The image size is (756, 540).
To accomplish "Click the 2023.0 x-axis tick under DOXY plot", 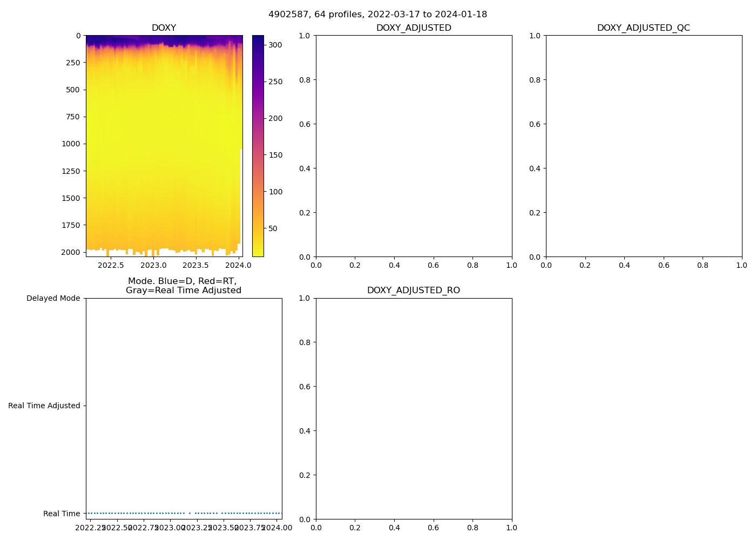I will (x=153, y=265).
